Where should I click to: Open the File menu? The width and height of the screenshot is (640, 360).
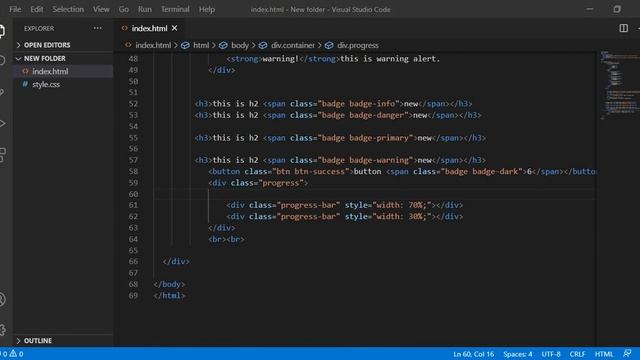[15, 9]
